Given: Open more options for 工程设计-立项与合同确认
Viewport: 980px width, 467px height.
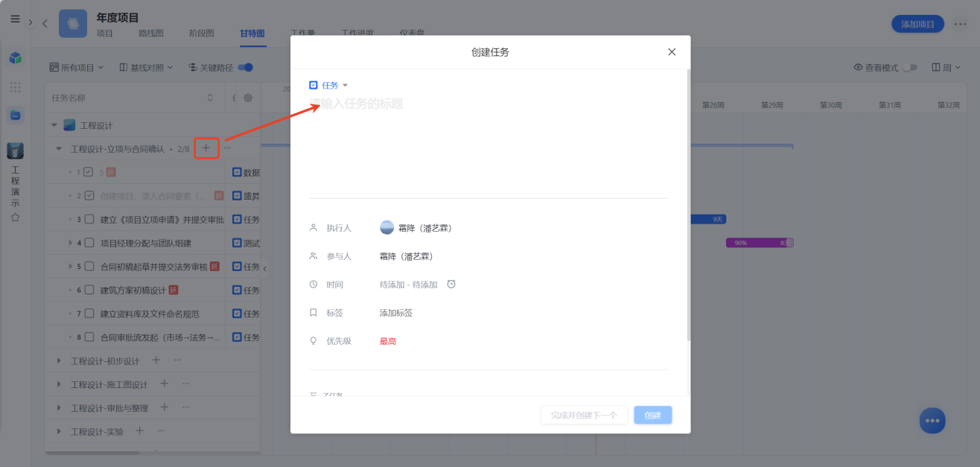Looking at the screenshot, I should (x=227, y=148).
